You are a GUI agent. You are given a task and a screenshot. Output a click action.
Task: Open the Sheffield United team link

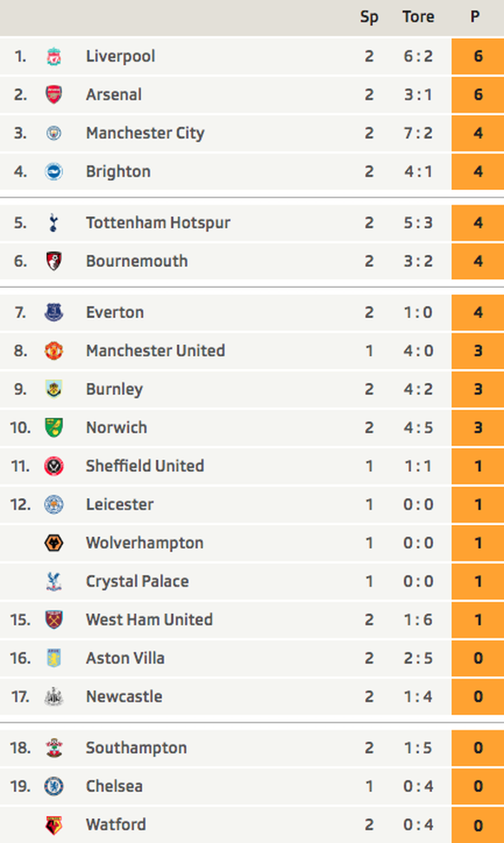pos(145,466)
